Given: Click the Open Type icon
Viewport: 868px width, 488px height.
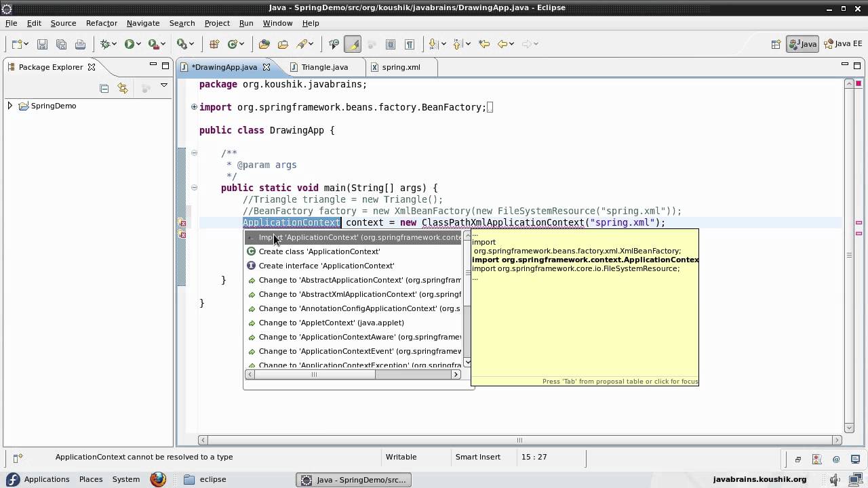Looking at the screenshot, I should pyautogui.click(x=264, y=44).
